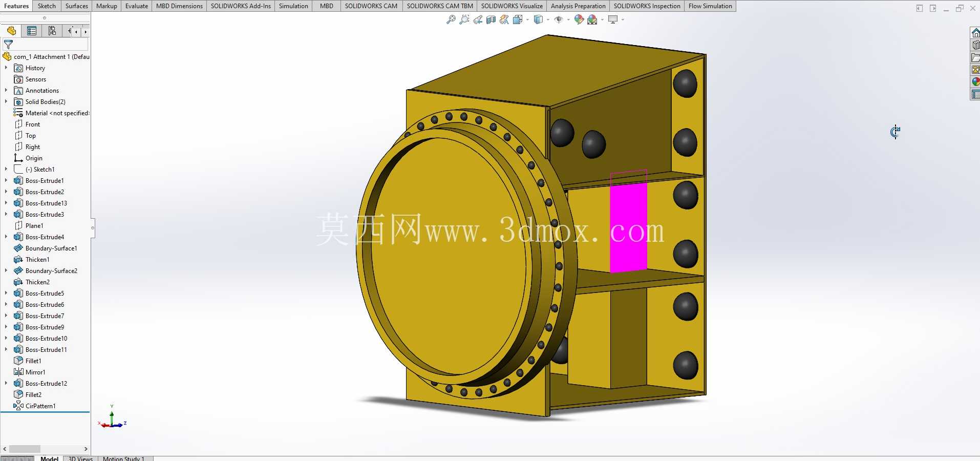Open the Custom Properties task pane tab
Viewport: 980px width, 461px height.
point(975,94)
